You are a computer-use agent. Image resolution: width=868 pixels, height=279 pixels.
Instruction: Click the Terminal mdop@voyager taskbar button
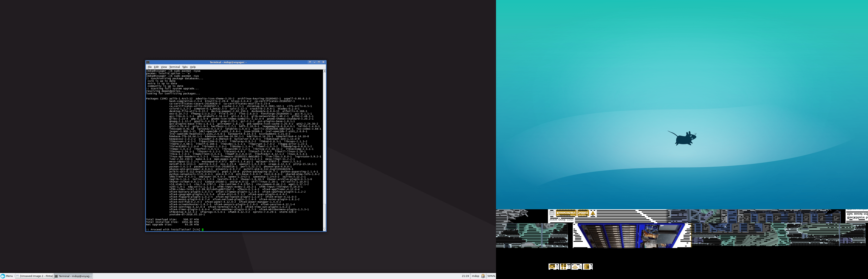click(x=73, y=276)
